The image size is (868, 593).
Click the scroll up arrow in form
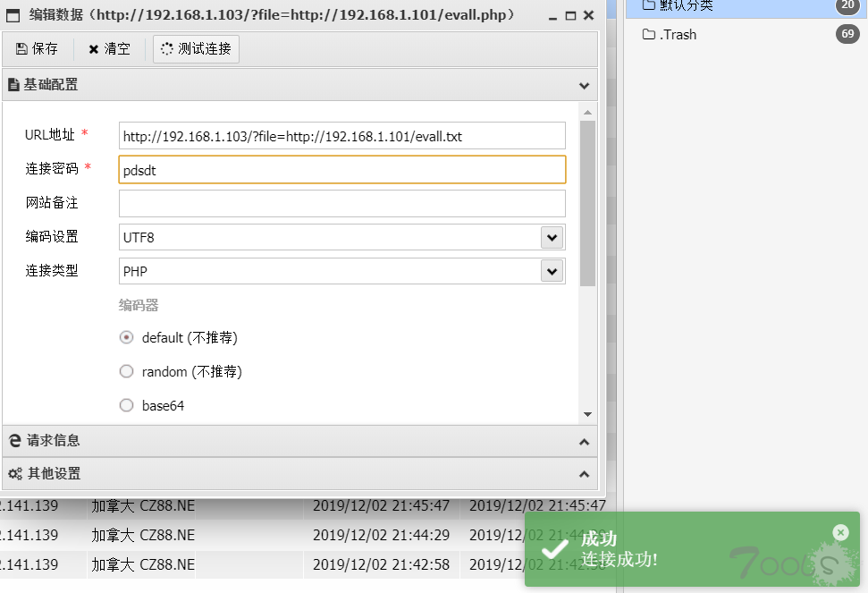pos(588,113)
